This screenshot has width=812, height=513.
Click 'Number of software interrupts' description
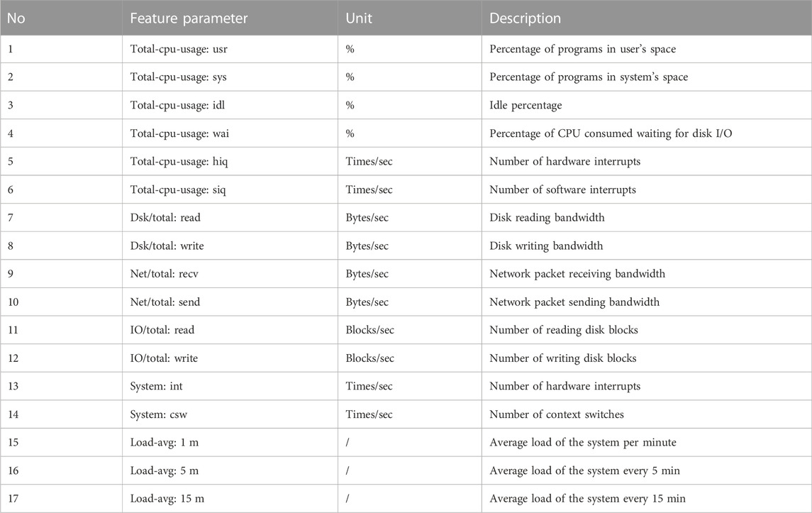(x=562, y=189)
